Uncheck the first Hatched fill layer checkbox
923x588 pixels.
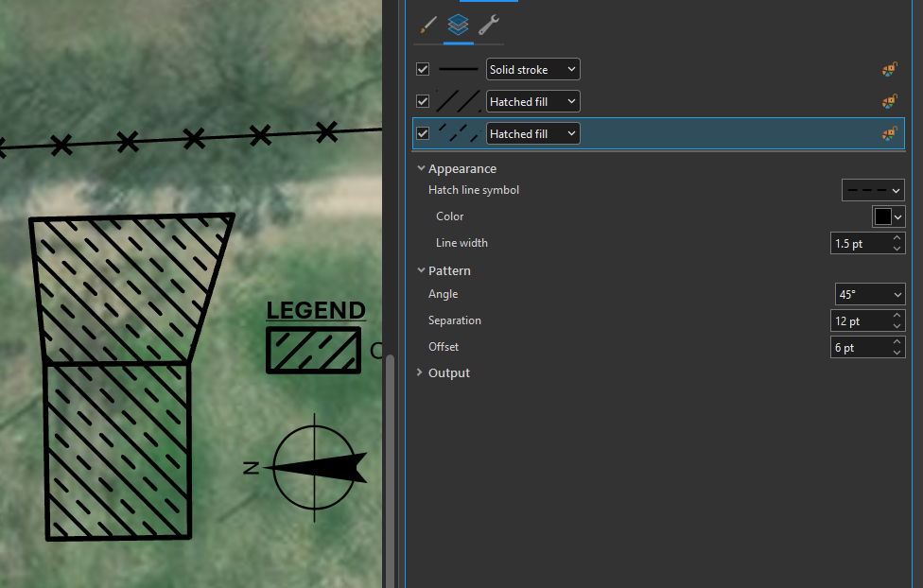(x=423, y=101)
